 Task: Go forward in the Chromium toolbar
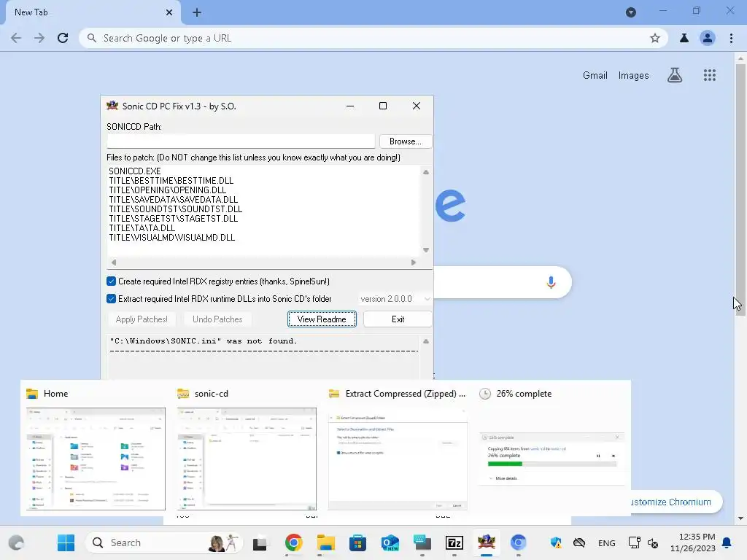(39, 38)
